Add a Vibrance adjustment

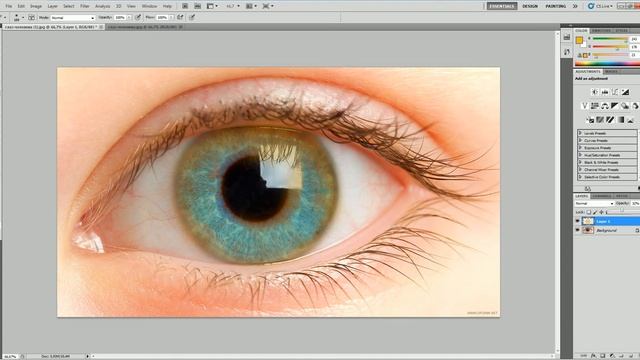584,106
